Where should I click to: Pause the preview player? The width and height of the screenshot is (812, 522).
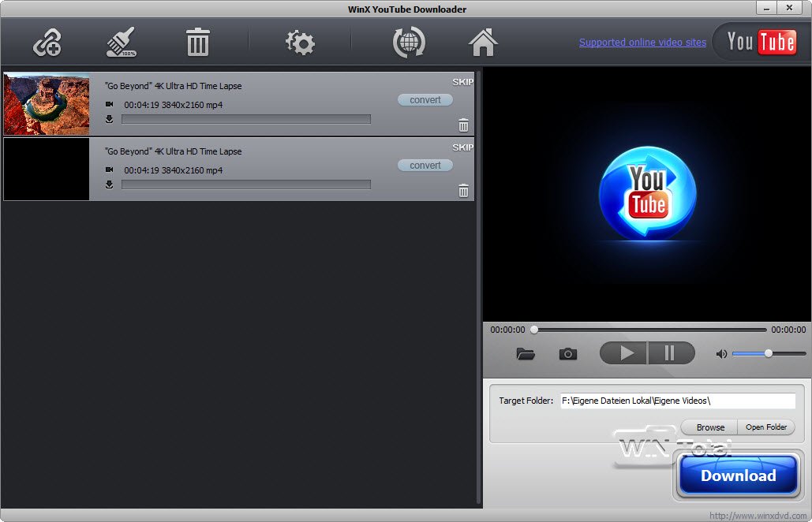coord(671,353)
